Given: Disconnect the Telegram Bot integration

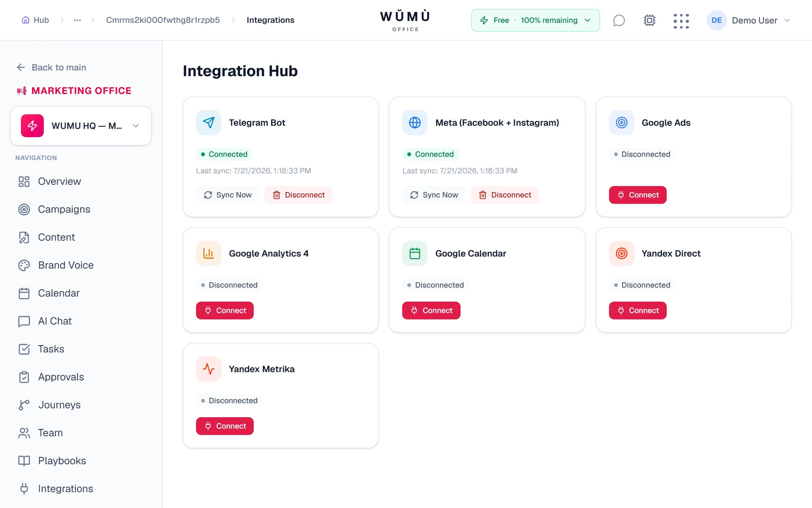Looking at the screenshot, I should [298, 195].
